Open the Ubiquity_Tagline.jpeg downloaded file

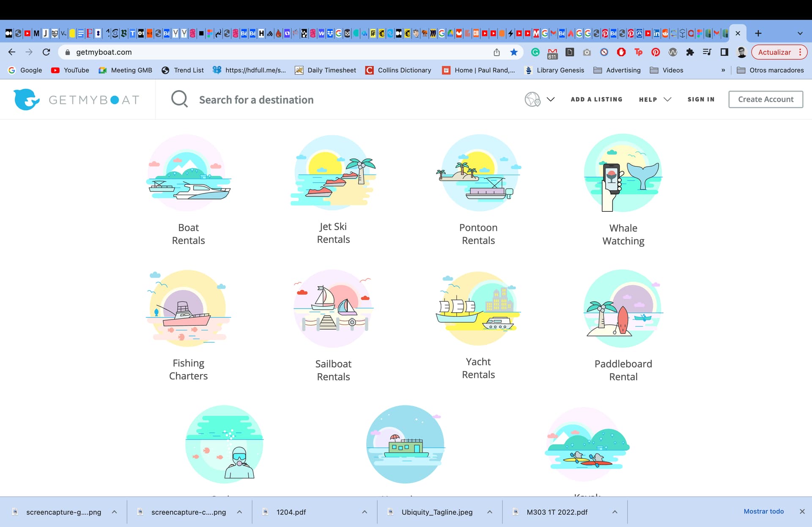click(x=436, y=512)
